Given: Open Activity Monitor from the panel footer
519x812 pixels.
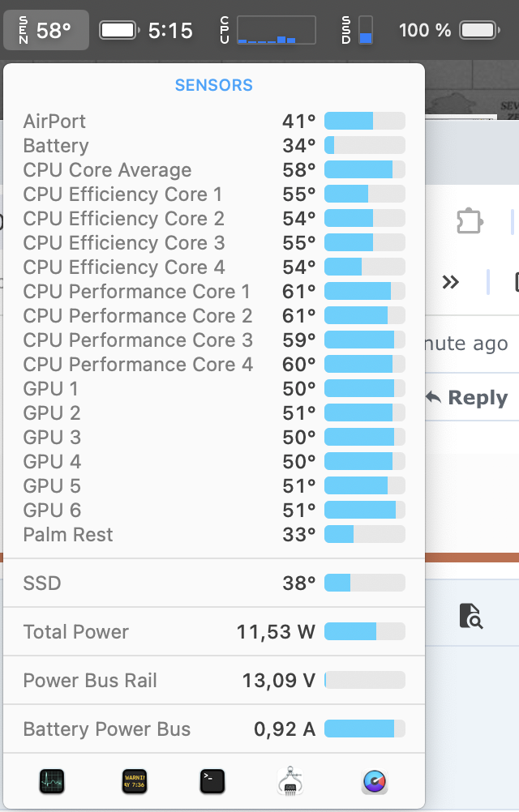Looking at the screenshot, I should coord(52,781).
